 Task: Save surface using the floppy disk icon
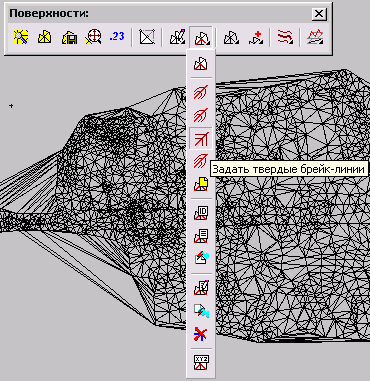(x=69, y=37)
